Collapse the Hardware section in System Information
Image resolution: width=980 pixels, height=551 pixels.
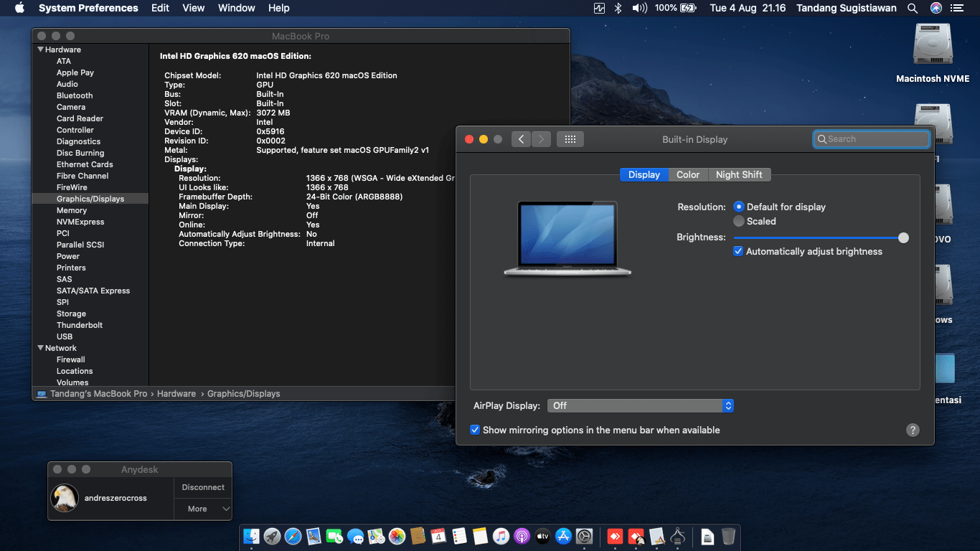coord(41,49)
